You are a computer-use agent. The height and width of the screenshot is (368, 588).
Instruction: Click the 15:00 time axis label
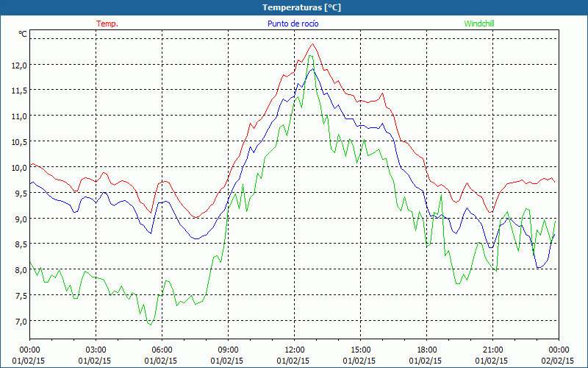click(360, 350)
